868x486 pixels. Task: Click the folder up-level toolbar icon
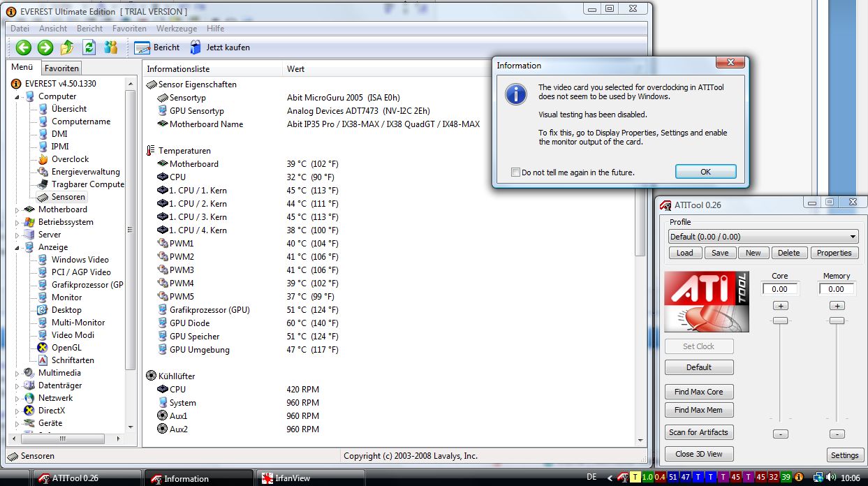(x=67, y=47)
